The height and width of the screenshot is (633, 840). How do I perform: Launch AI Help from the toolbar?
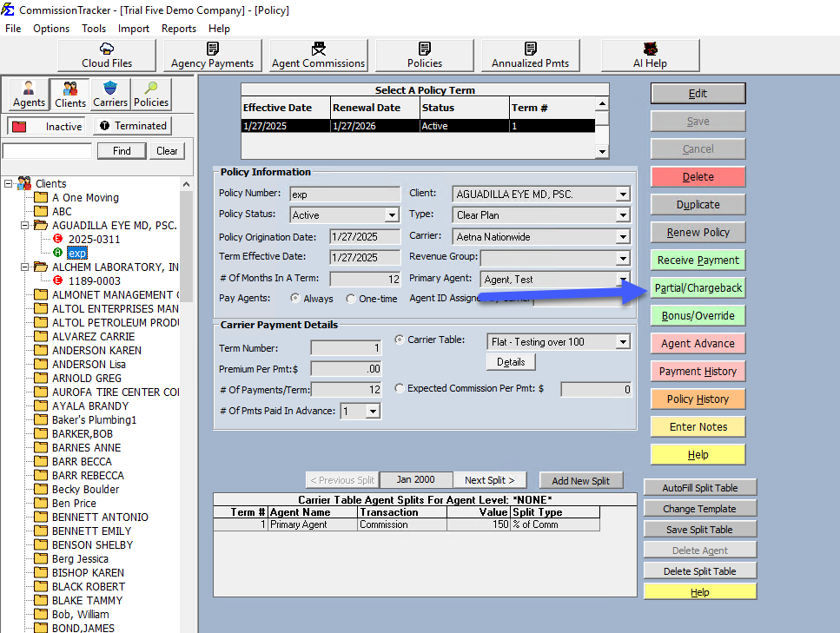(649, 55)
